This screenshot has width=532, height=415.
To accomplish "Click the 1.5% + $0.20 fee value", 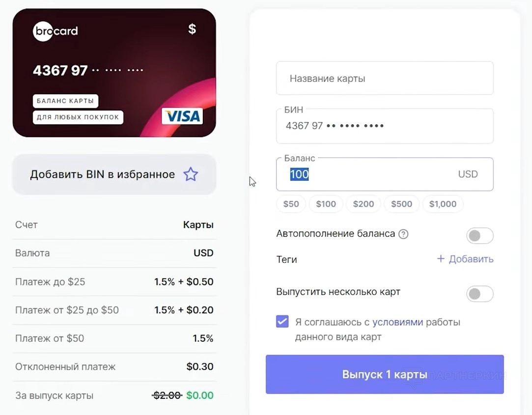I will [x=184, y=310].
